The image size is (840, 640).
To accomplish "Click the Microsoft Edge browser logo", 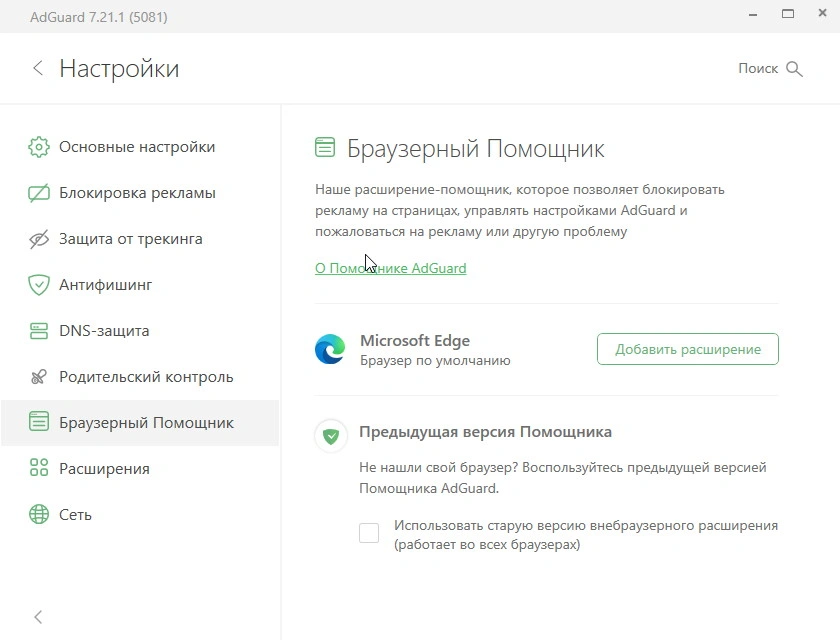I will (x=330, y=349).
